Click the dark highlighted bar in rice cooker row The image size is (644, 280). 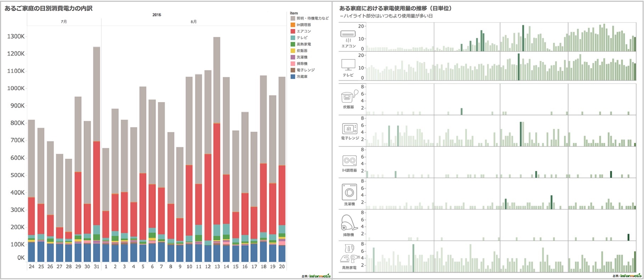click(x=462, y=111)
